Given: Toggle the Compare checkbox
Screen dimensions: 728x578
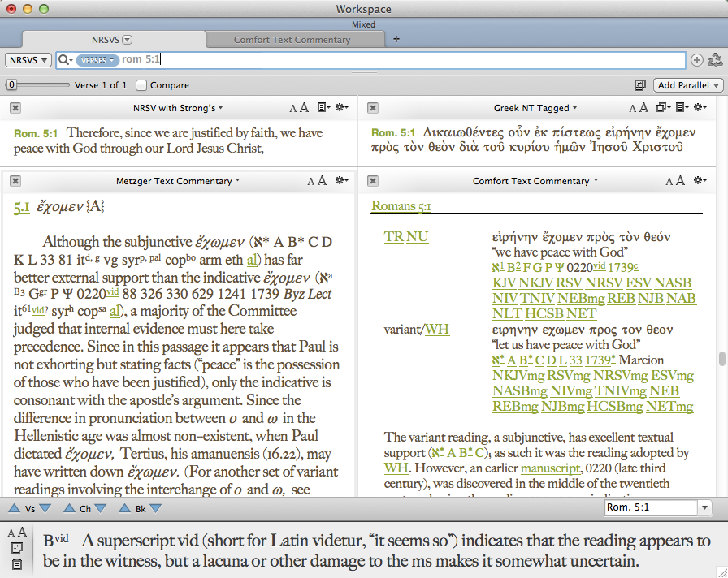Looking at the screenshot, I should 141,85.
